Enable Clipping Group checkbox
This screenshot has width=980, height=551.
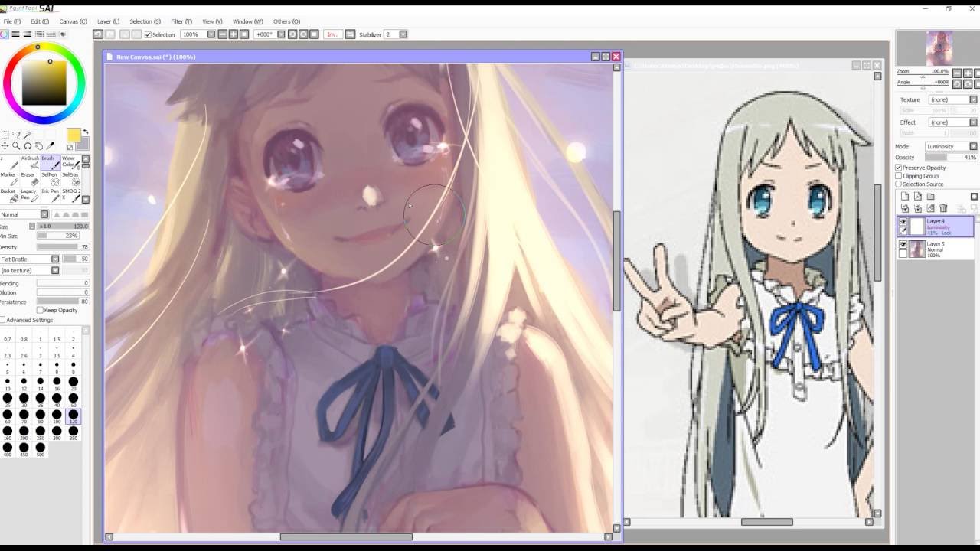(x=899, y=176)
